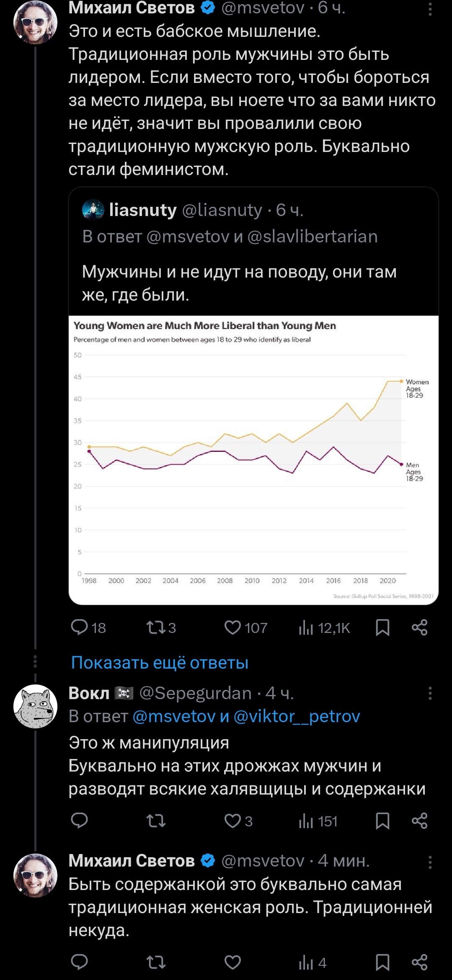Viewport: 452px width, 980px height.
Task: Open the @viktor__petrov mention link
Action: (297, 716)
